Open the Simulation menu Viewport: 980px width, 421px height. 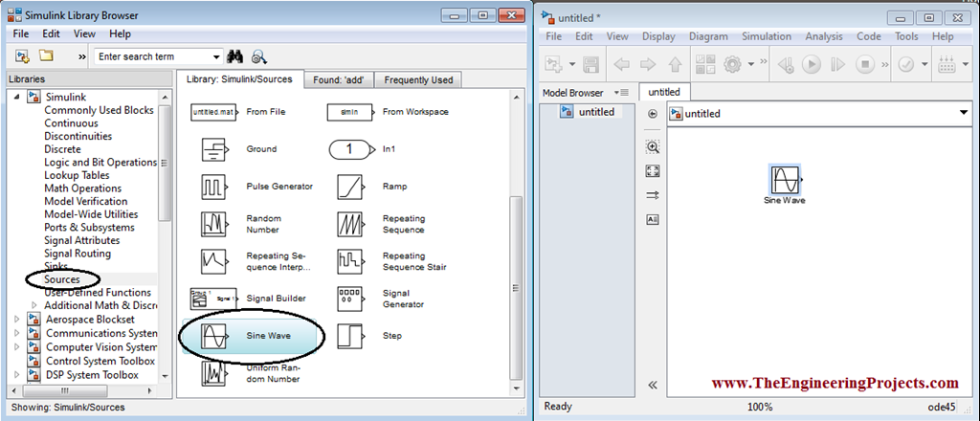pos(766,36)
